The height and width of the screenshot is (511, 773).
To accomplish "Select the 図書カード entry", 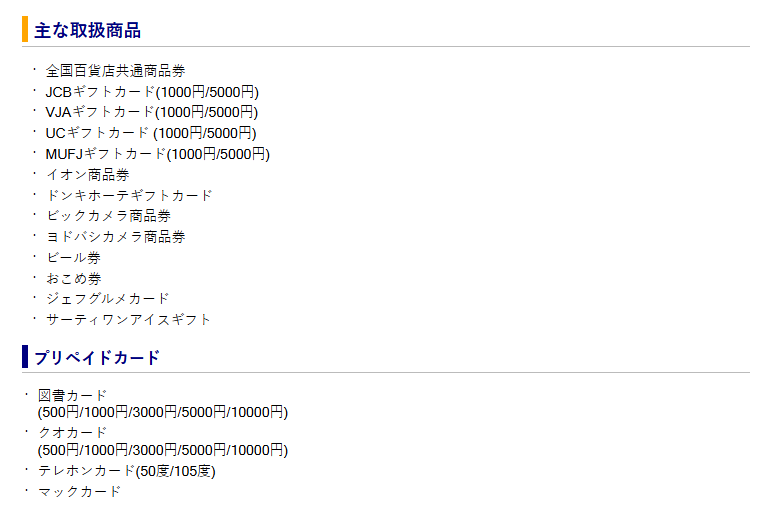I will coord(72,396).
